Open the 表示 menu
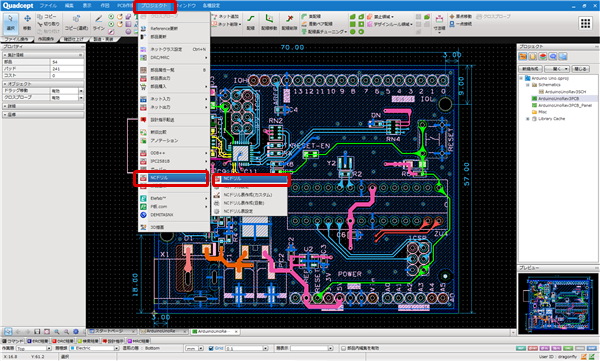The width and height of the screenshot is (600, 361). [87, 5]
